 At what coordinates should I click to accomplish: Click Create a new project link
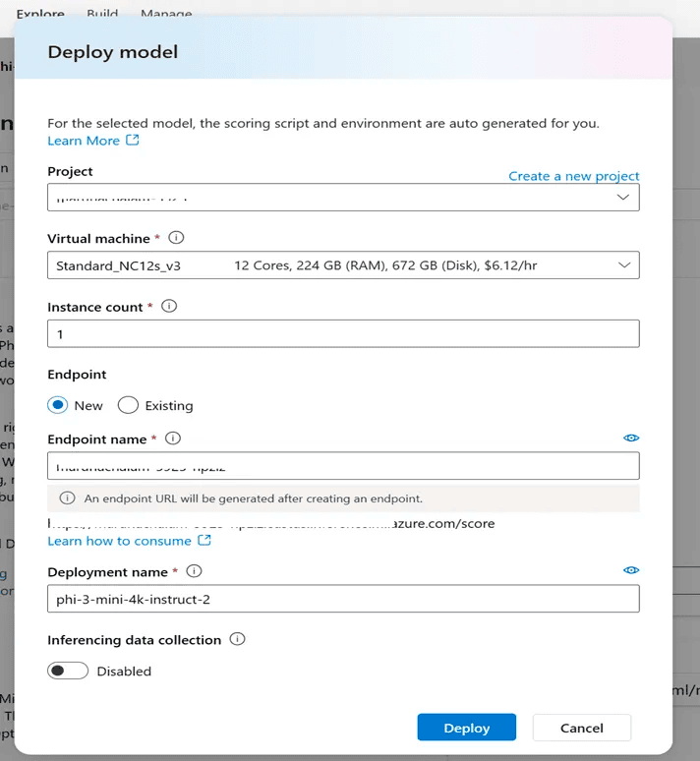click(574, 176)
